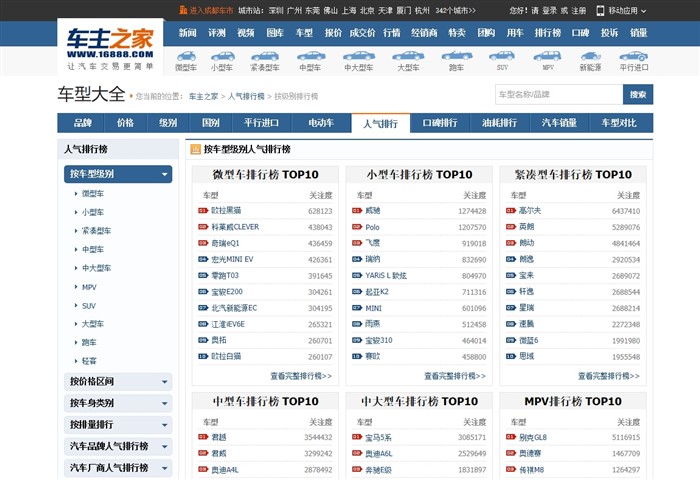Expand 汽车品牌人气排行榜 section

118,446
